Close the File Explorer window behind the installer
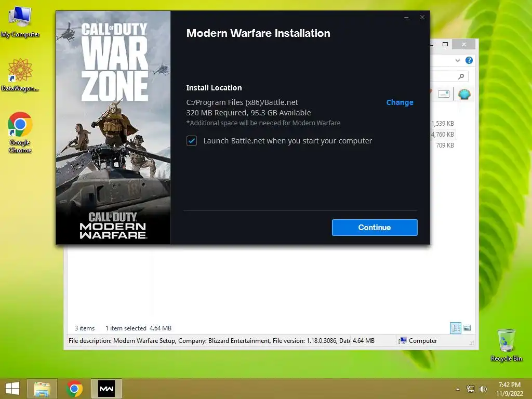Image resolution: width=532 pixels, height=399 pixels. [464, 45]
